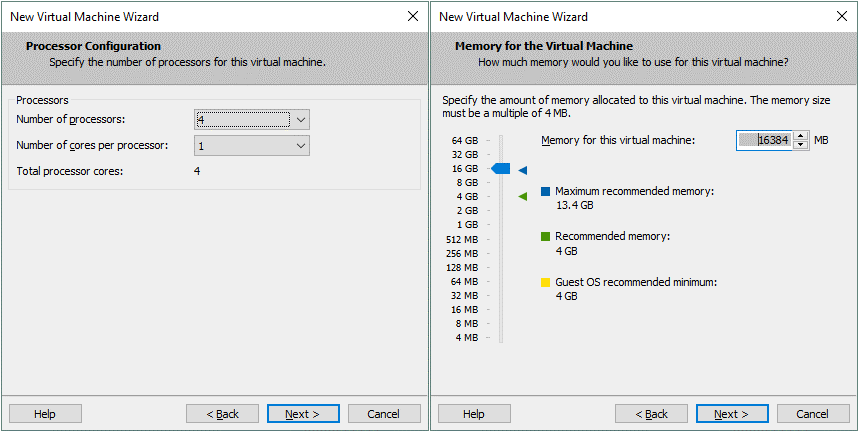
Task: Click the blue Maximum recommended memory legend square
Action: 546,191
